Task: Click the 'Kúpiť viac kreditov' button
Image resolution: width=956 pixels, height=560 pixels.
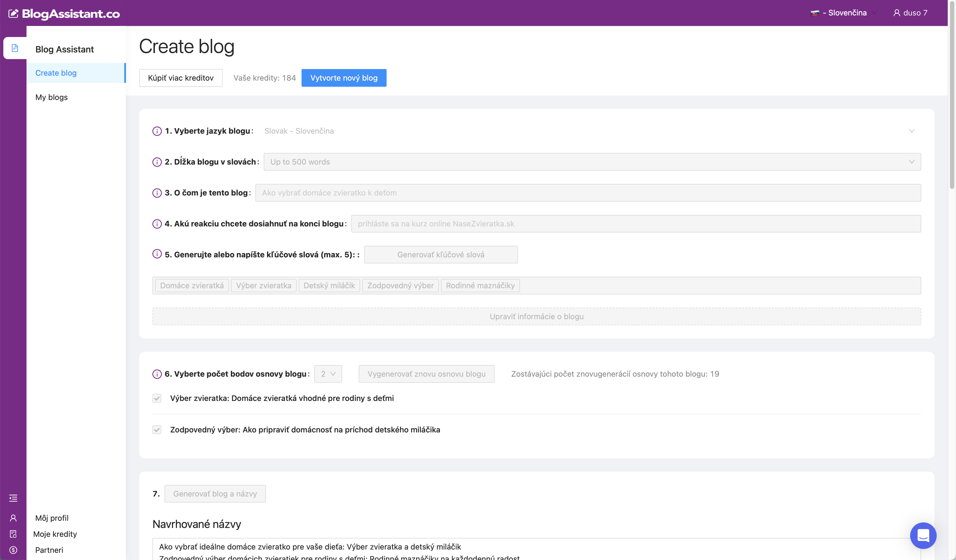Action: [181, 78]
